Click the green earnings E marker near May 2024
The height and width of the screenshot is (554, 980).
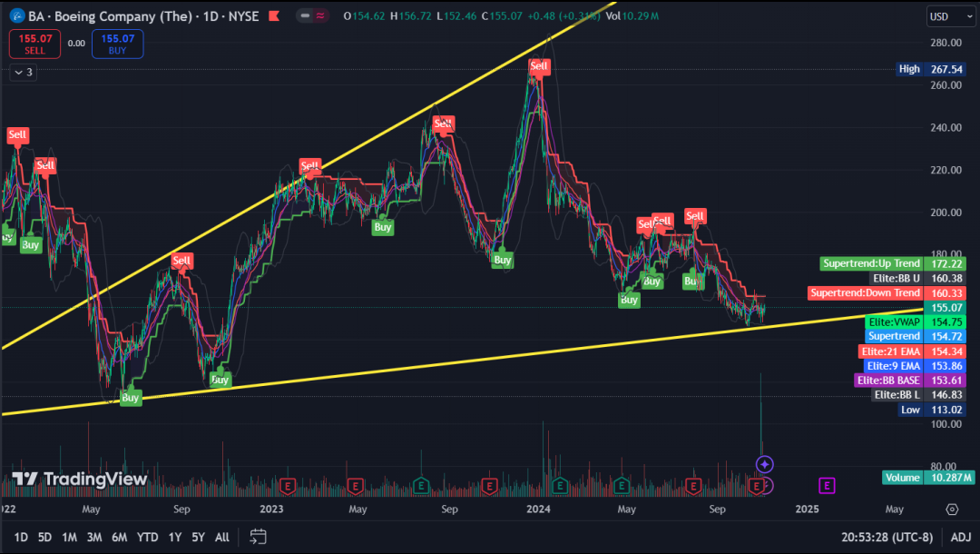pyautogui.click(x=622, y=485)
